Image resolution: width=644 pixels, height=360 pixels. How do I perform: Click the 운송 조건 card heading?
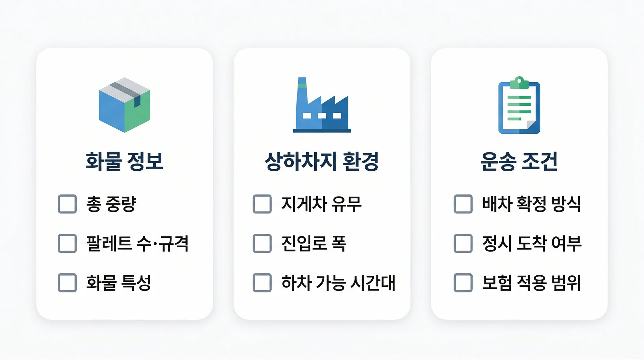519,162
